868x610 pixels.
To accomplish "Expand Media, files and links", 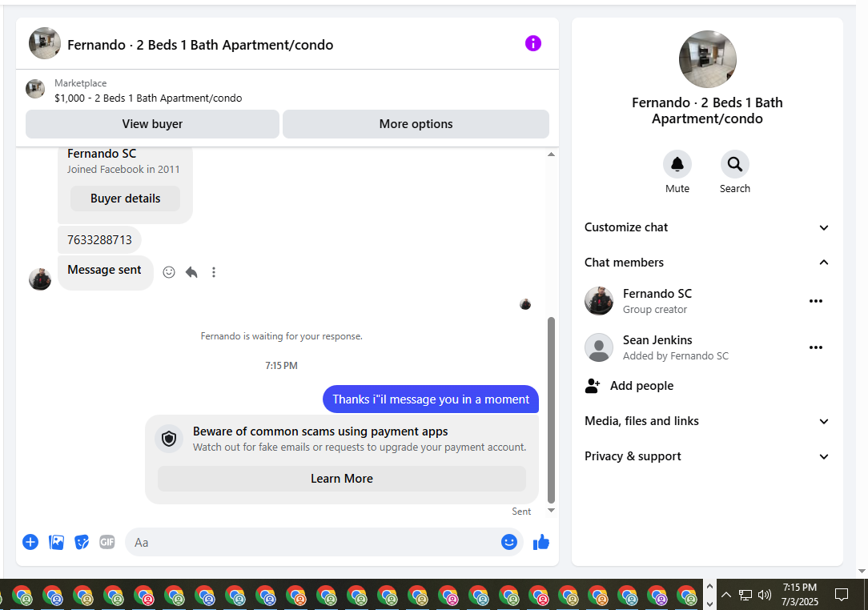I will pos(707,421).
